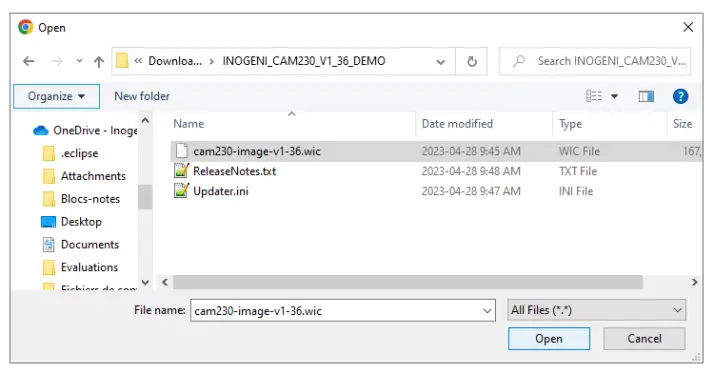
Task: Click the Documents icon in sidebar
Action: [48, 244]
